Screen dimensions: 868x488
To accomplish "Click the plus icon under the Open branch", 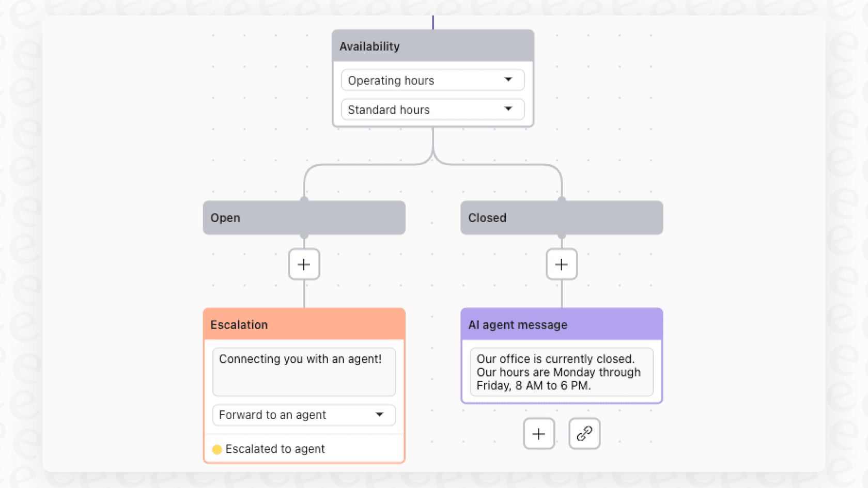I will pyautogui.click(x=304, y=264).
